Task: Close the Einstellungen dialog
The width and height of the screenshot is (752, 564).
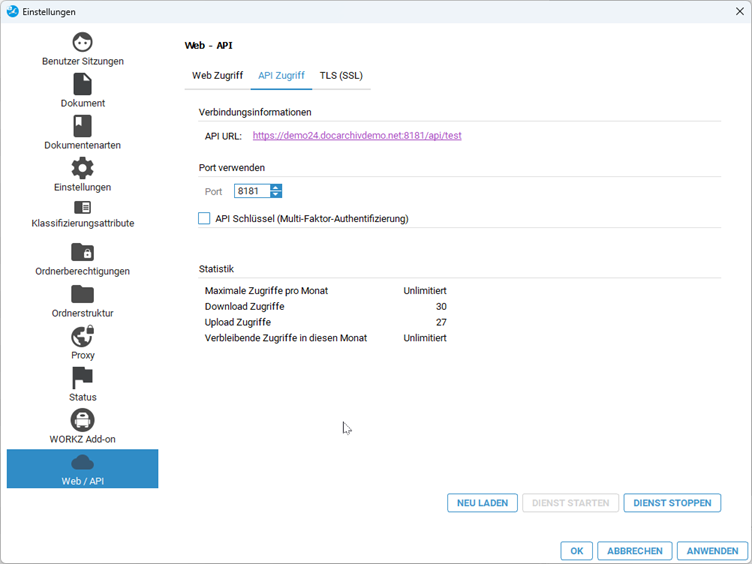Action: coord(740,12)
